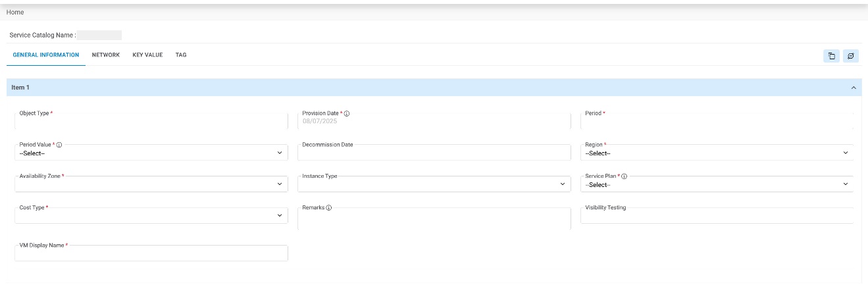
Task: Collapse the Item 1 section
Action: [x=854, y=88]
